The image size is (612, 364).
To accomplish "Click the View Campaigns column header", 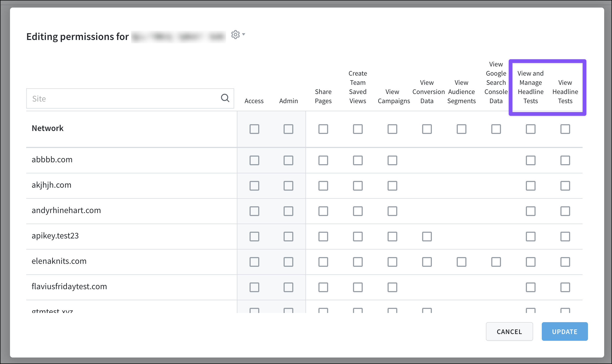I will 394,96.
